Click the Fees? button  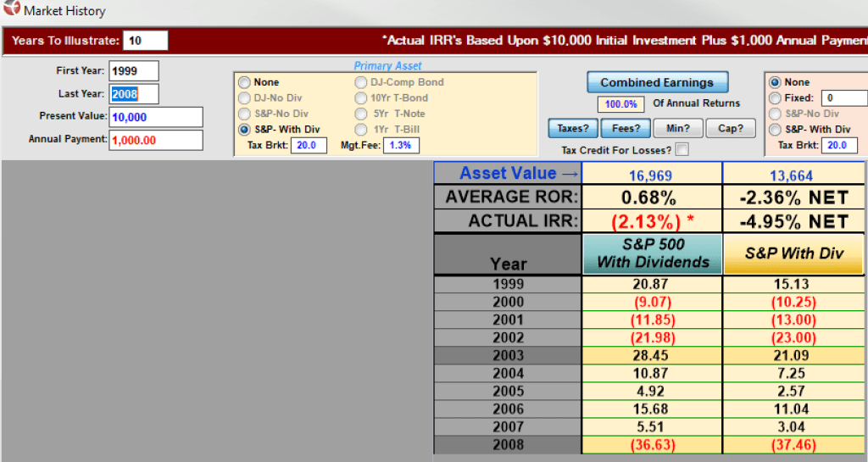pos(626,128)
